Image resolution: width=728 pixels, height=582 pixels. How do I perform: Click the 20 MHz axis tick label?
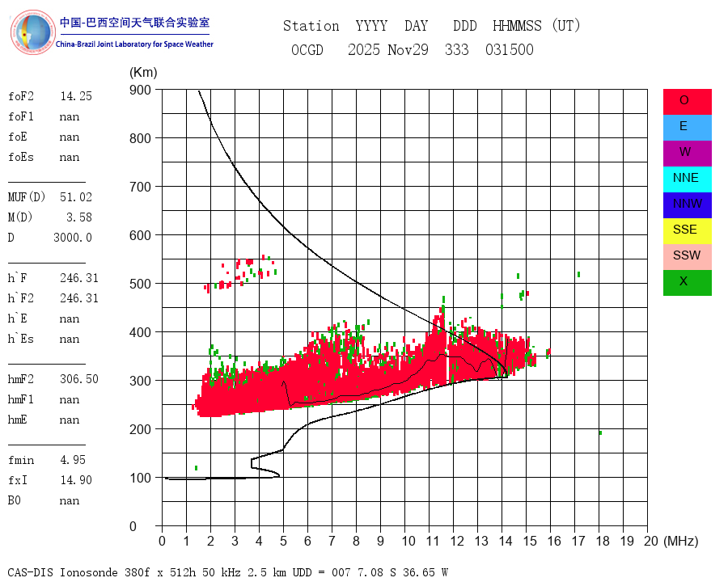tap(651, 541)
